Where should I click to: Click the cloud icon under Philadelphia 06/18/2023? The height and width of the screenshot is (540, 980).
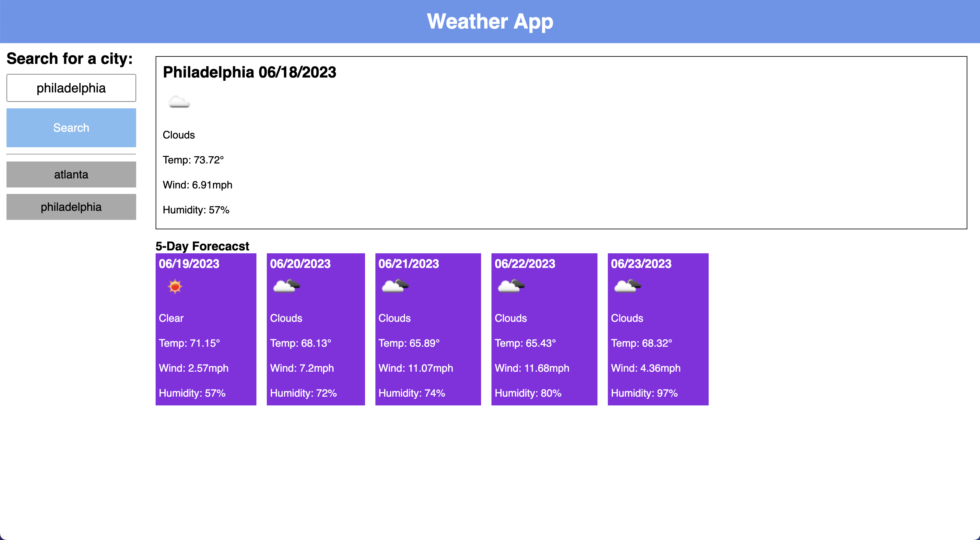179,102
